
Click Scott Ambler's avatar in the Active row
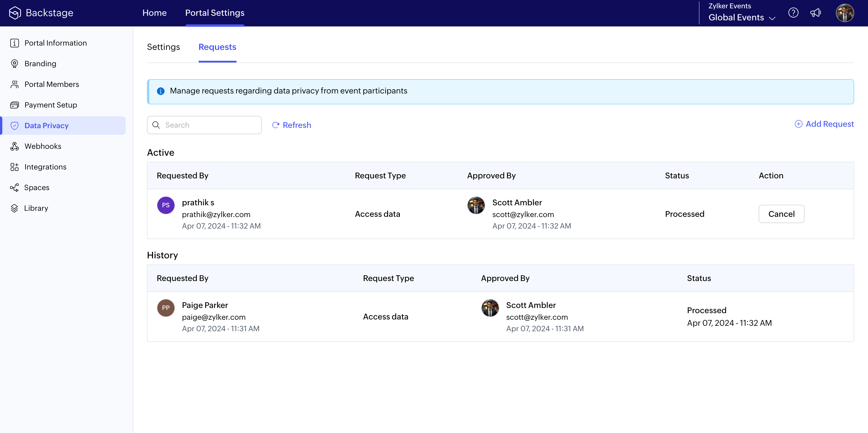coord(476,205)
